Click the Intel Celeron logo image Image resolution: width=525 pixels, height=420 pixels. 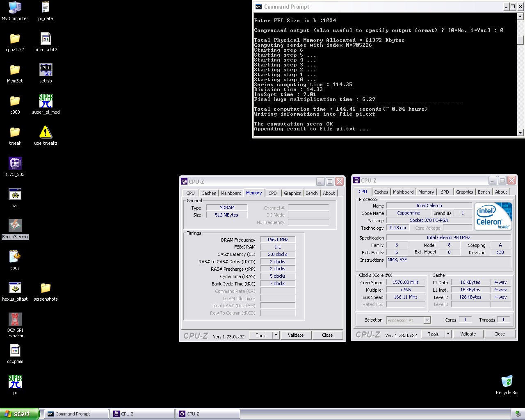click(493, 217)
